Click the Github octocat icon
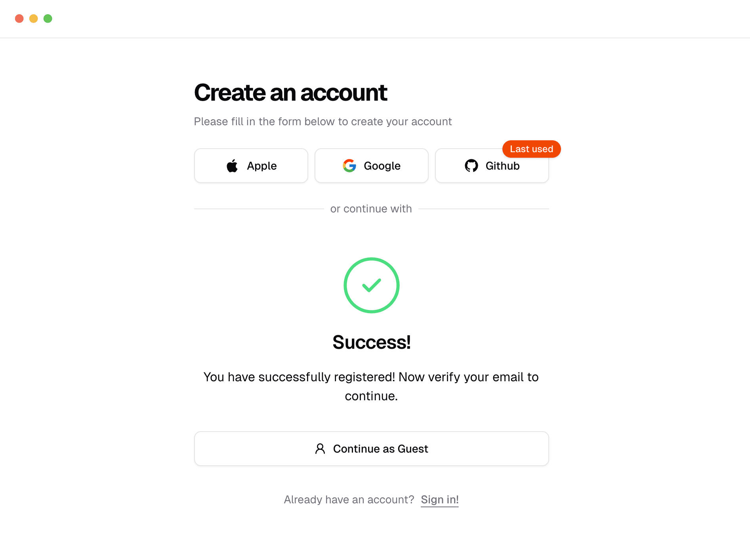Image resolution: width=750 pixels, height=560 pixels. click(471, 166)
